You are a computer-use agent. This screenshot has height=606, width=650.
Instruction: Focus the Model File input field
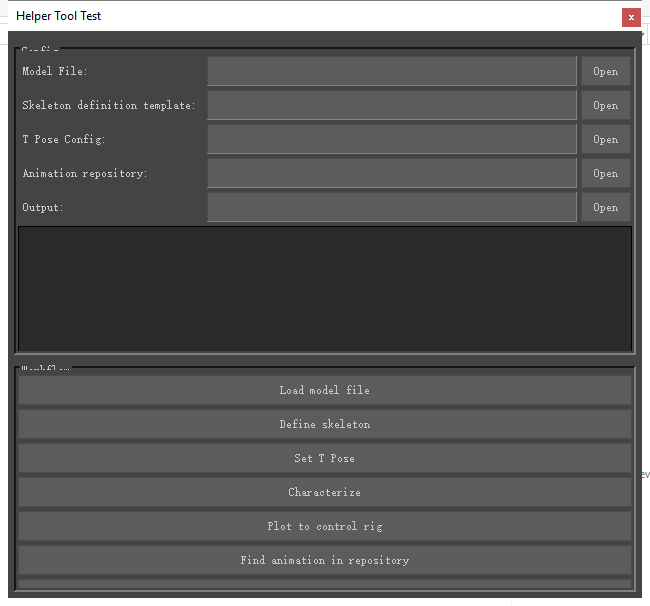pos(391,72)
